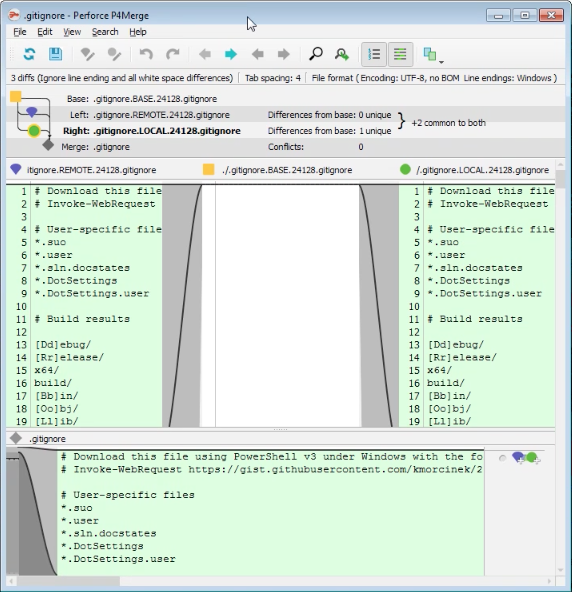
Task: Click the Refresh icon in toolbar
Action: point(29,54)
